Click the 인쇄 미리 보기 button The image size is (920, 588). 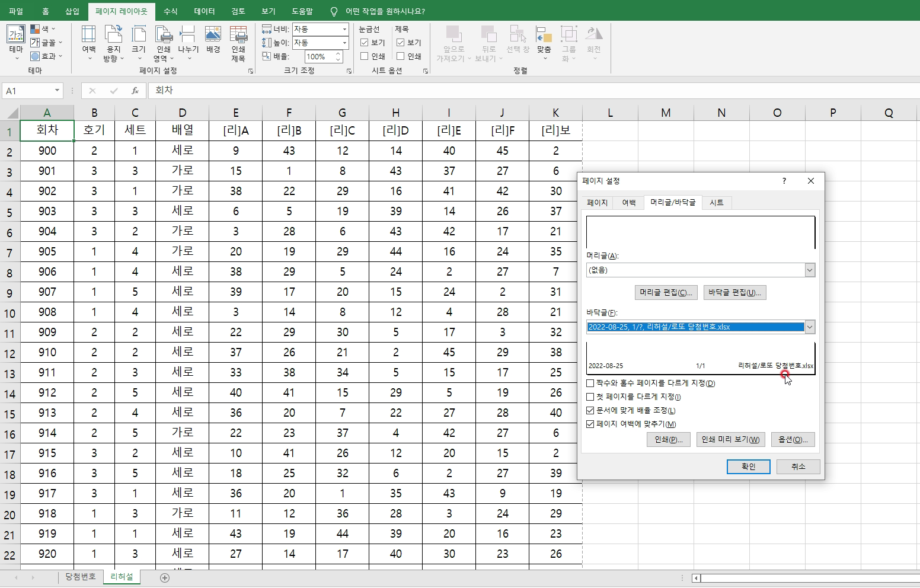pyautogui.click(x=730, y=440)
